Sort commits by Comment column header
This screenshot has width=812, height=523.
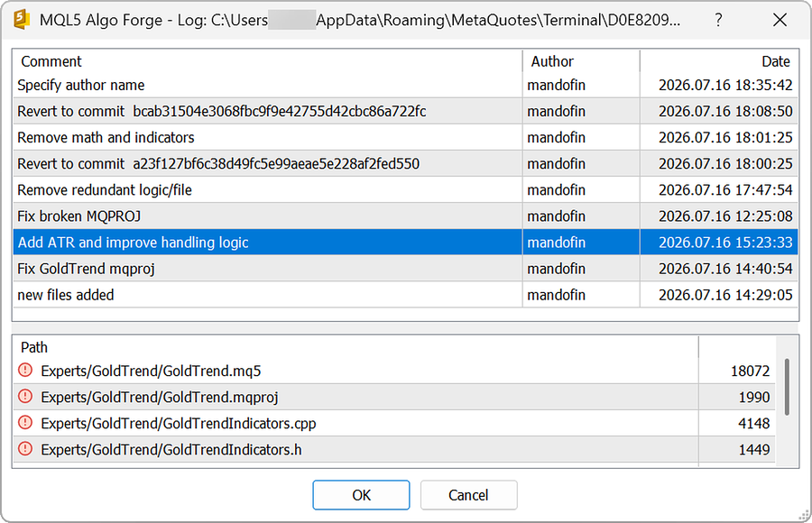[x=268, y=61]
